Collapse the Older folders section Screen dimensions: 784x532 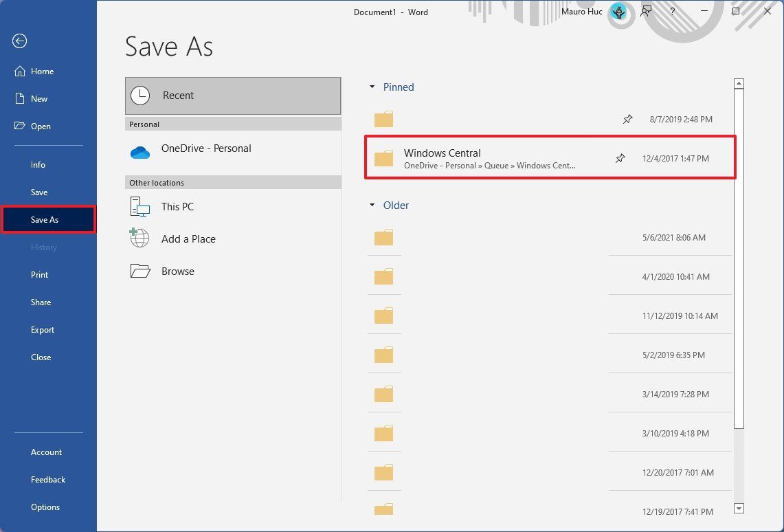click(372, 205)
